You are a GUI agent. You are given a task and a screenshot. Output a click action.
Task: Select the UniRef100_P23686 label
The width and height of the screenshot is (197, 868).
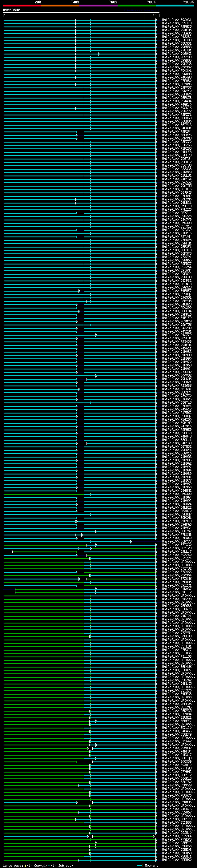[x=176, y=386]
